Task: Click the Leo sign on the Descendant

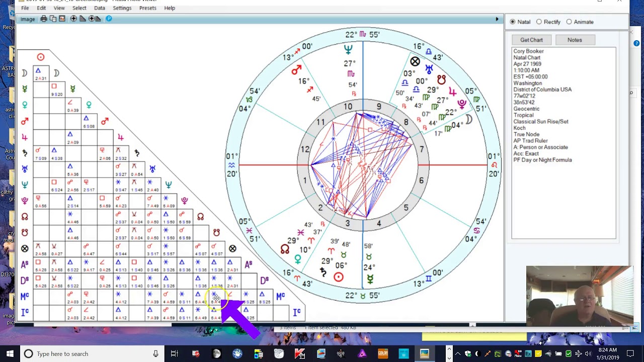Action: point(494,165)
